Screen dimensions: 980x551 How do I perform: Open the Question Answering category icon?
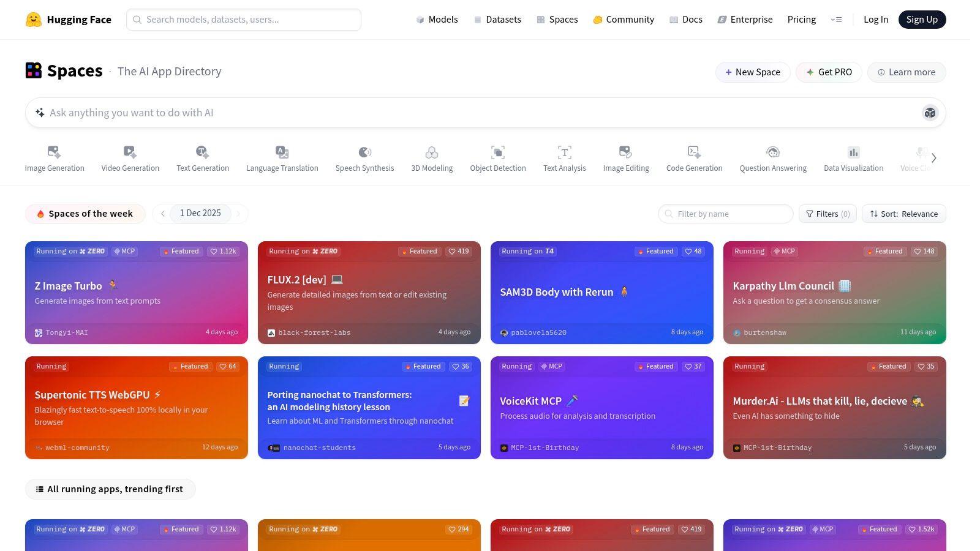[773, 152]
